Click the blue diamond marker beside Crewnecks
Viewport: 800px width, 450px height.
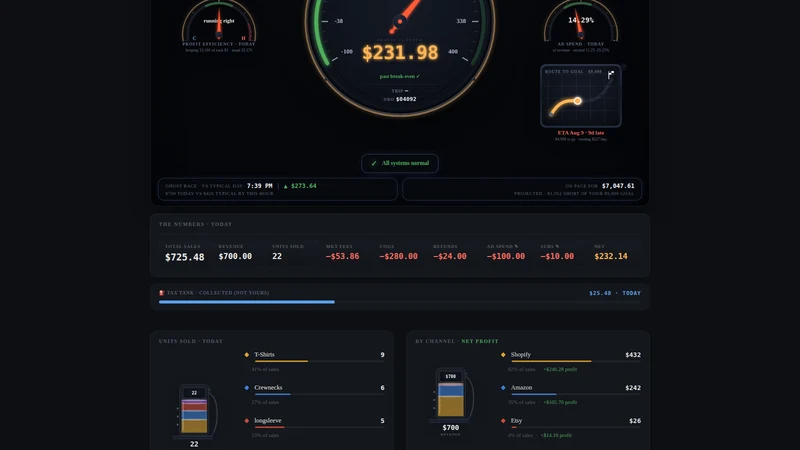247,388
